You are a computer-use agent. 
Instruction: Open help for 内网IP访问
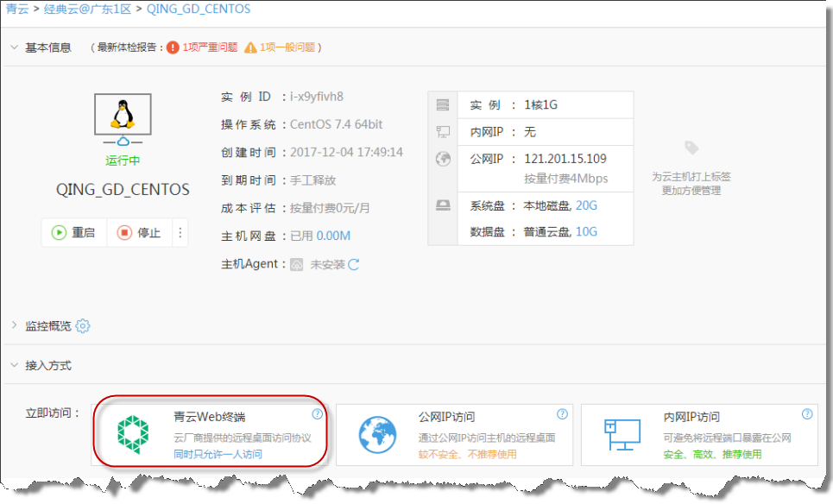[x=807, y=414]
